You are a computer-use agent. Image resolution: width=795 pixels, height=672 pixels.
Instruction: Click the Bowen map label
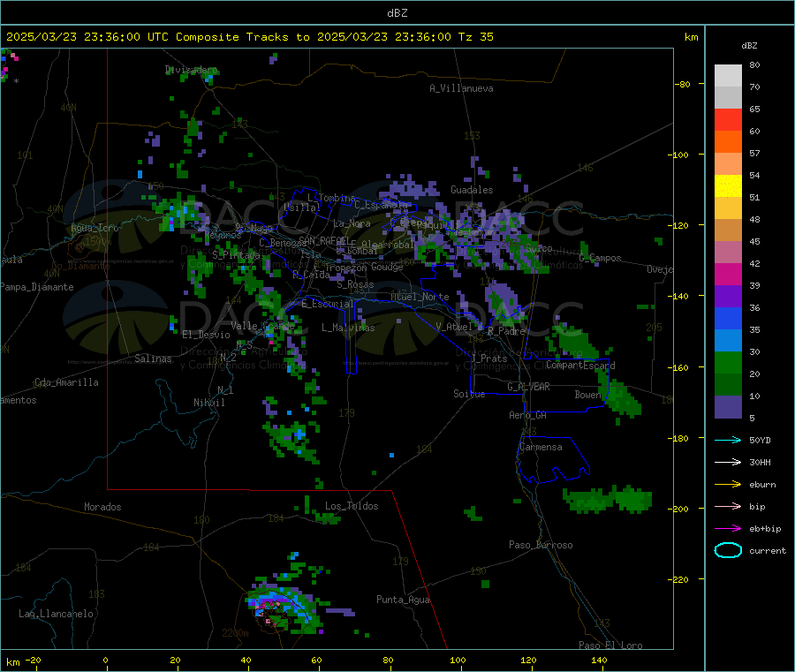587,395
